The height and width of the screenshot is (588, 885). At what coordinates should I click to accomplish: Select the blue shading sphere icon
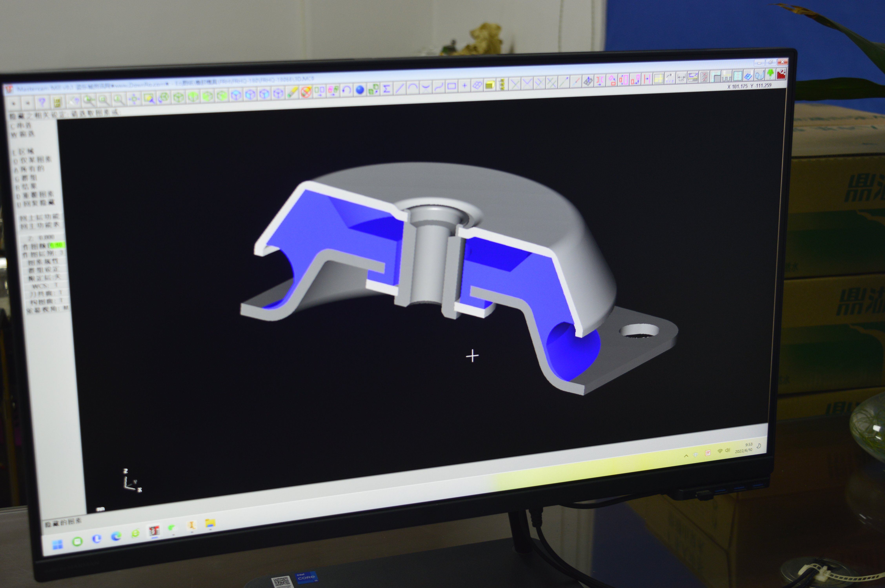[359, 90]
